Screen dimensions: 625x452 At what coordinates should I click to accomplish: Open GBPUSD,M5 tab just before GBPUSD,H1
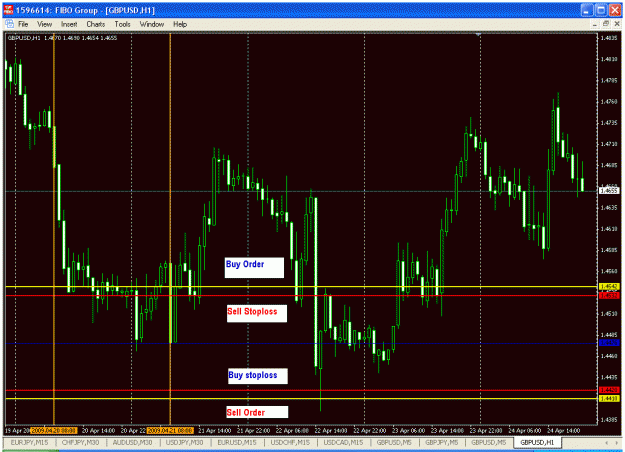(489, 442)
